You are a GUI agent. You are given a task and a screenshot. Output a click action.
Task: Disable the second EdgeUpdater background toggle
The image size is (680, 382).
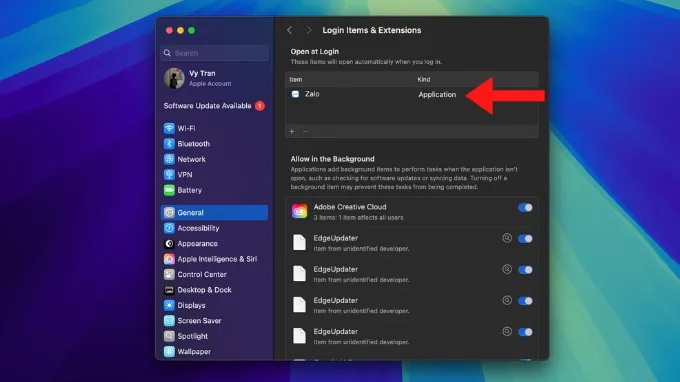tap(525, 270)
